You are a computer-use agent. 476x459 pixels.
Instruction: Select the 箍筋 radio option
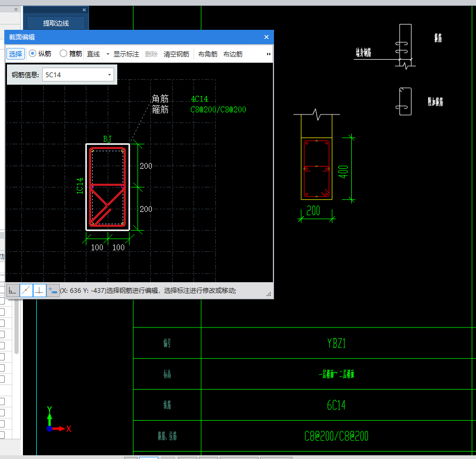71,54
